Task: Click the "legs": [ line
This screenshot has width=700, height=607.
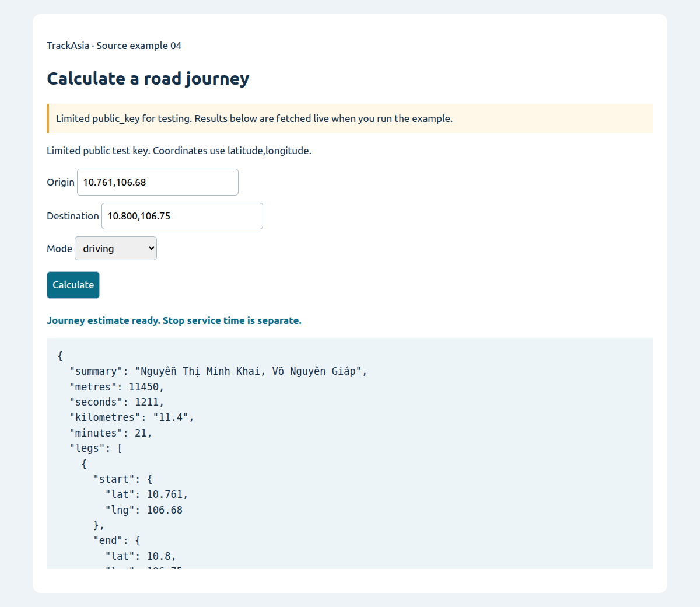Action: pyautogui.click(x=96, y=448)
